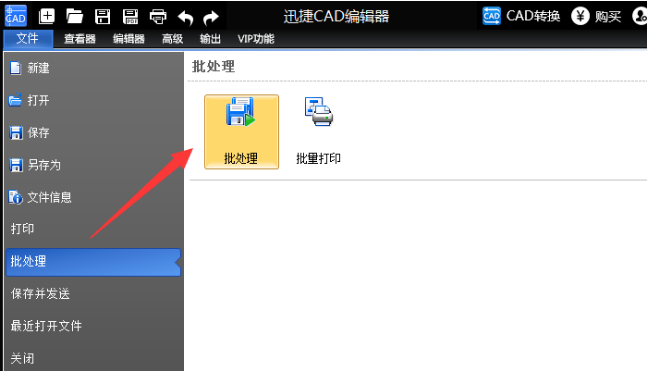Undo the last action

pyautogui.click(x=185, y=17)
